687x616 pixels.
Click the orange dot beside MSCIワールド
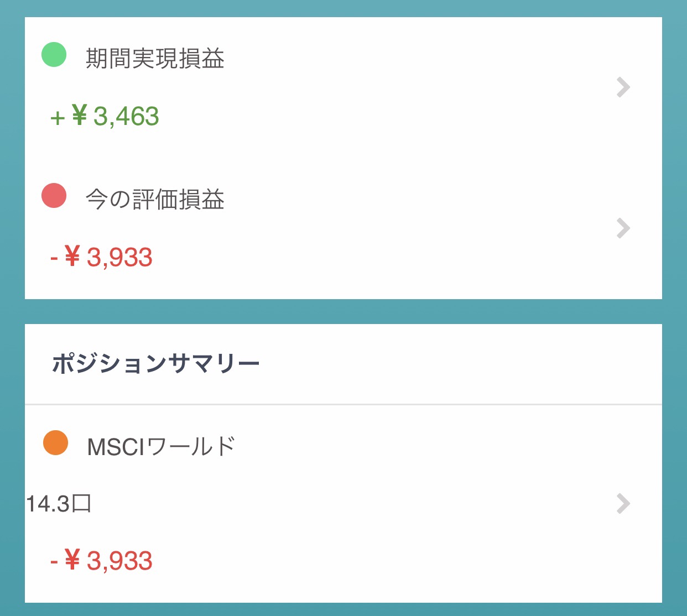tap(55, 443)
